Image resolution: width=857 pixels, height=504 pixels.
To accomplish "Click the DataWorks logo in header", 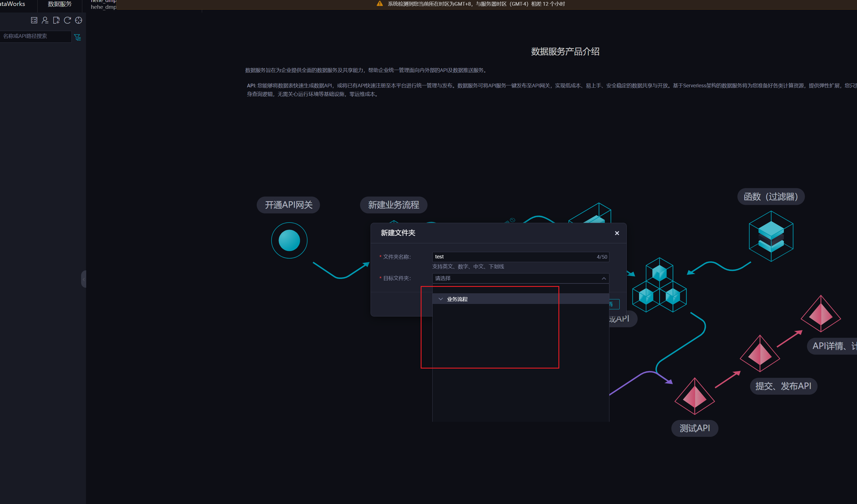I will tap(13, 4).
